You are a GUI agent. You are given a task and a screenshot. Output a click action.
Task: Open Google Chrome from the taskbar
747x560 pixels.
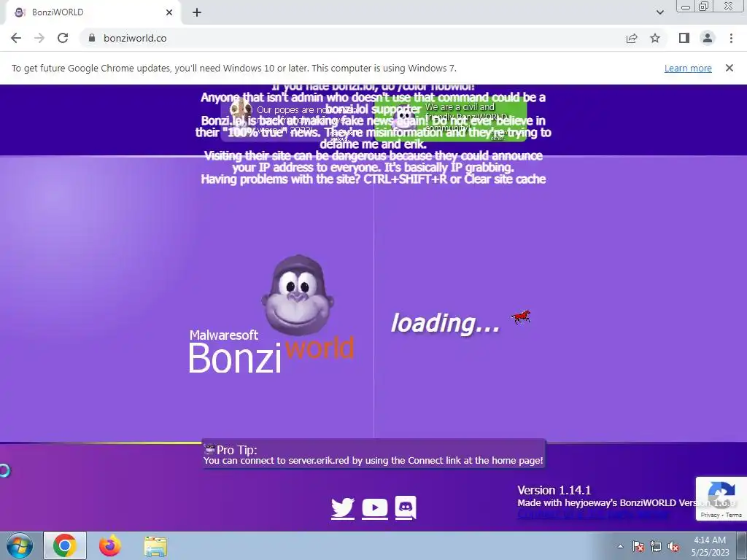[x=65, y=545]
